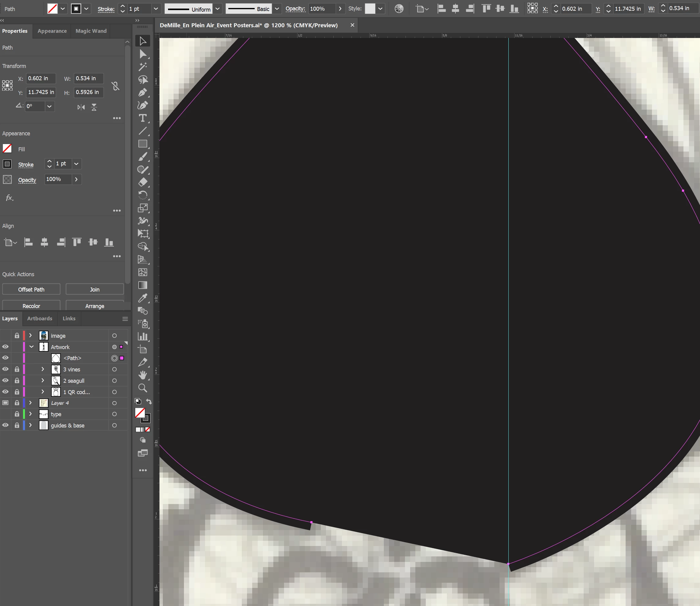
Task: Click the Recolor button
Action: 31,306
